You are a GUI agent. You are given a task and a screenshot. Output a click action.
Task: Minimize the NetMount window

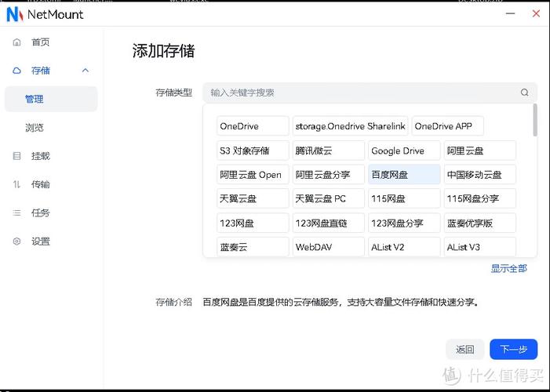[510, 13]
